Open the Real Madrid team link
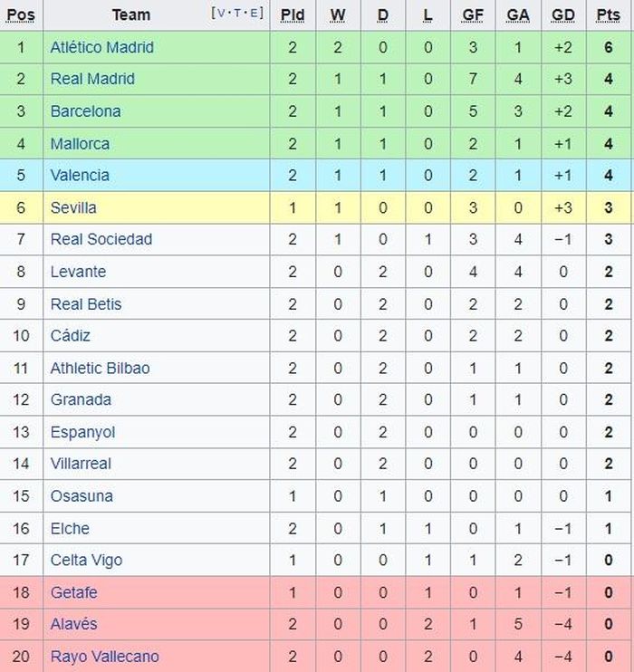Viewport: 634px width, 672px height. 92,79
